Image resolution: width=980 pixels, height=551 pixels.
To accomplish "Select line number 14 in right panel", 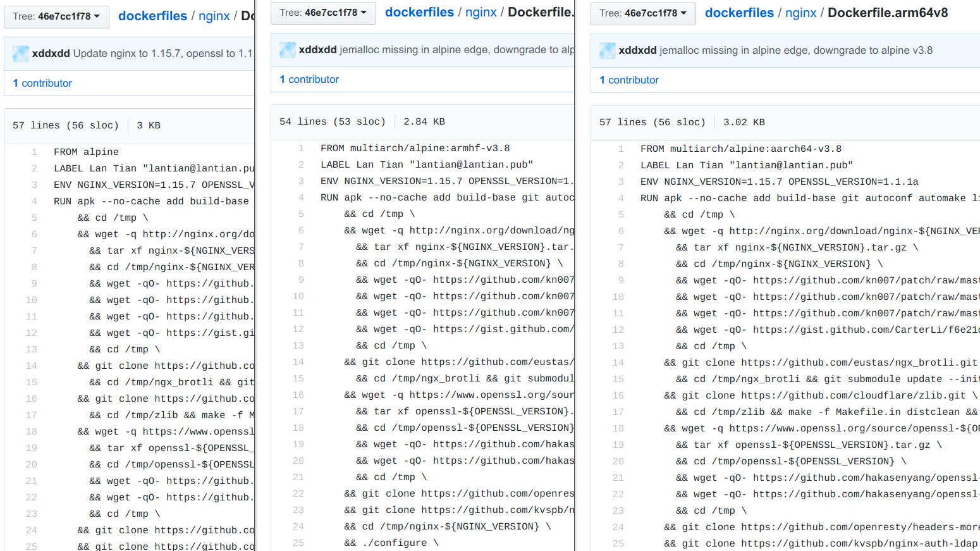I will 618,363.
